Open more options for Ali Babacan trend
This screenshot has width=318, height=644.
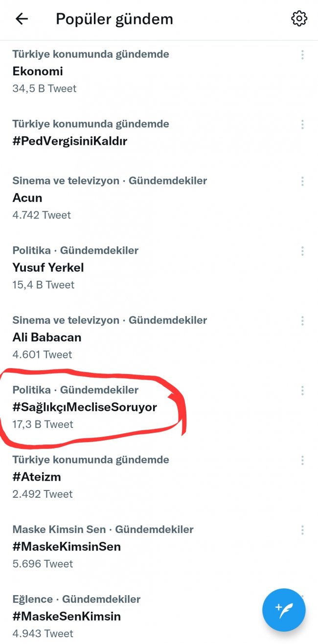302,321
